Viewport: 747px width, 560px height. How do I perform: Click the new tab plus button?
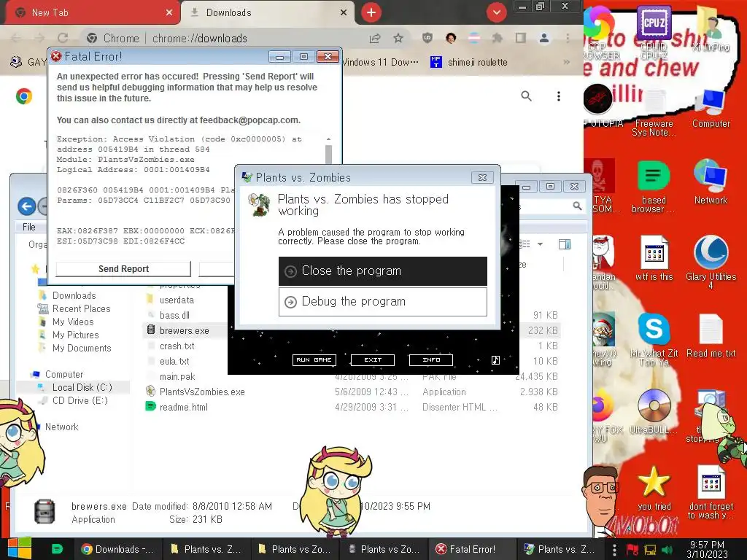click(371, 12)
